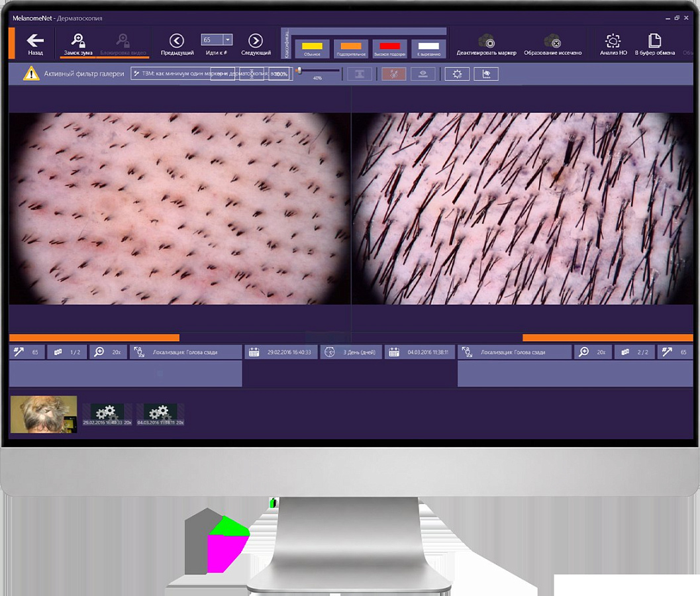Click Деактивировать маркер icon
The width and height of the screenshot is (700, 596).
click(x=486, y=41)
